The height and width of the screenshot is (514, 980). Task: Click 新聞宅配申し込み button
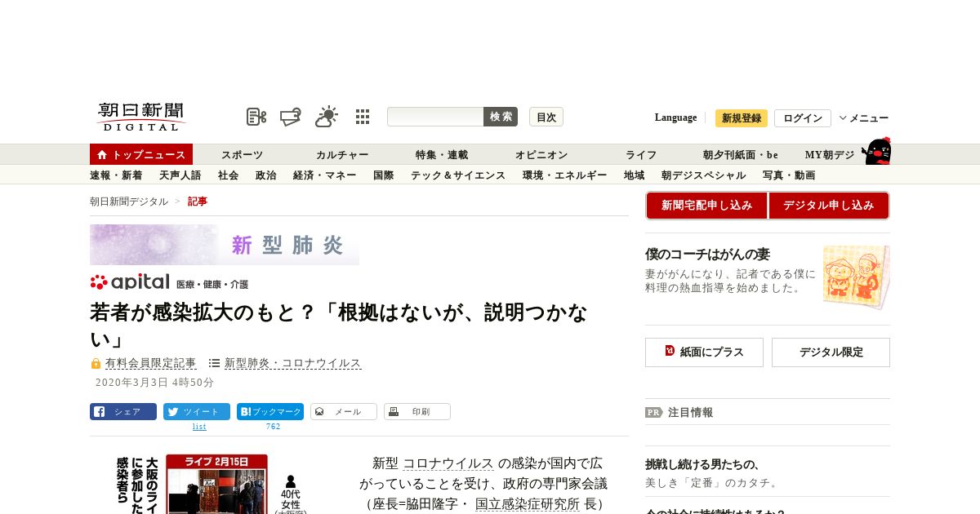click(x=707, y=206)
